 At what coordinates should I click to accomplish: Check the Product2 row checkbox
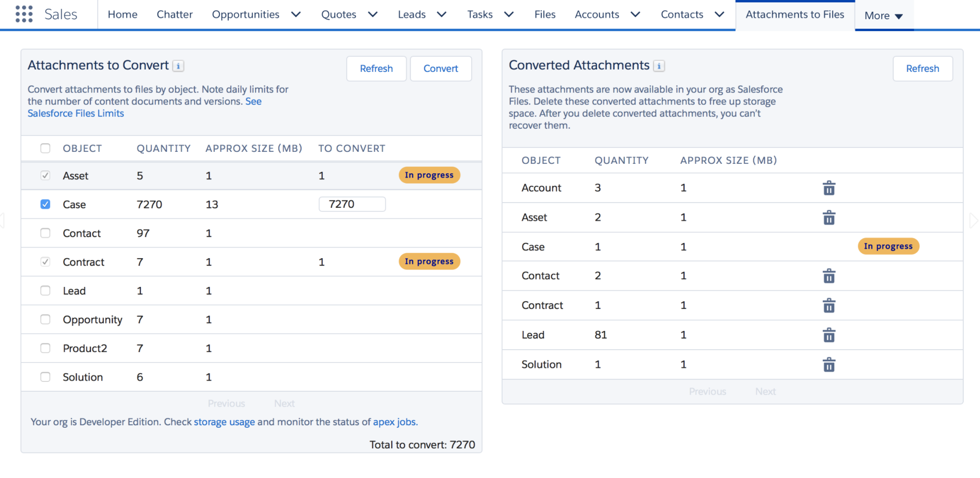pyautogui.click(x=45, y=348)
